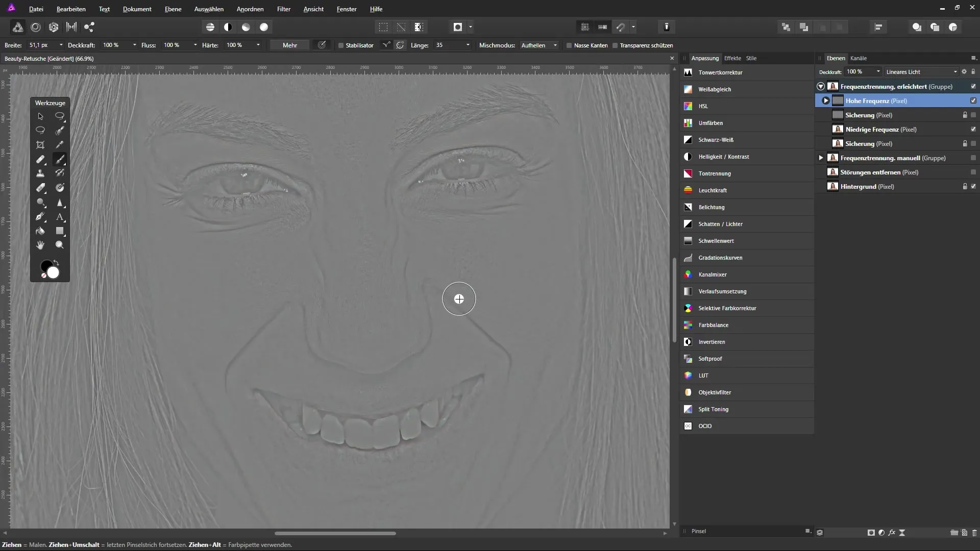Add an HSL adjustment

coord(746,106)
